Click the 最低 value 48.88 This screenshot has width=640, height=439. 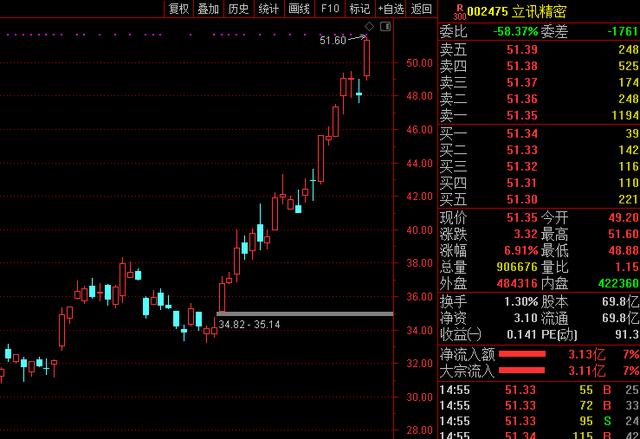click(x=624, y=251)
